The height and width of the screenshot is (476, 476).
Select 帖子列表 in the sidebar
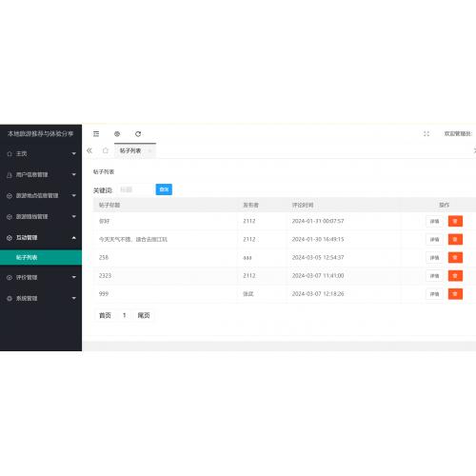tap(41, 257)
